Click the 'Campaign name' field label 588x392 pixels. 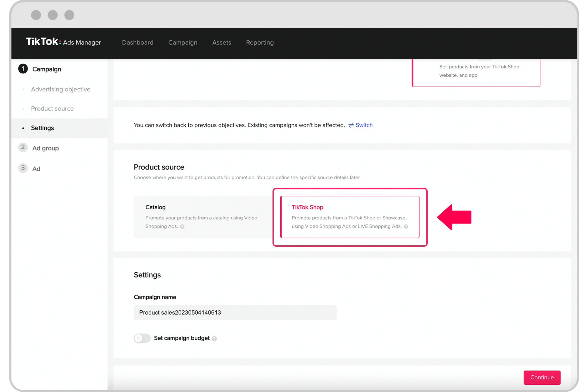[155, 297]
